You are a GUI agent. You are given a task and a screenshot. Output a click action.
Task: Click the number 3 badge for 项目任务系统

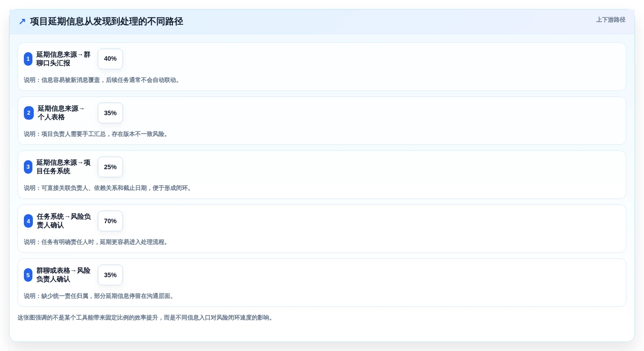pos(28,167)
